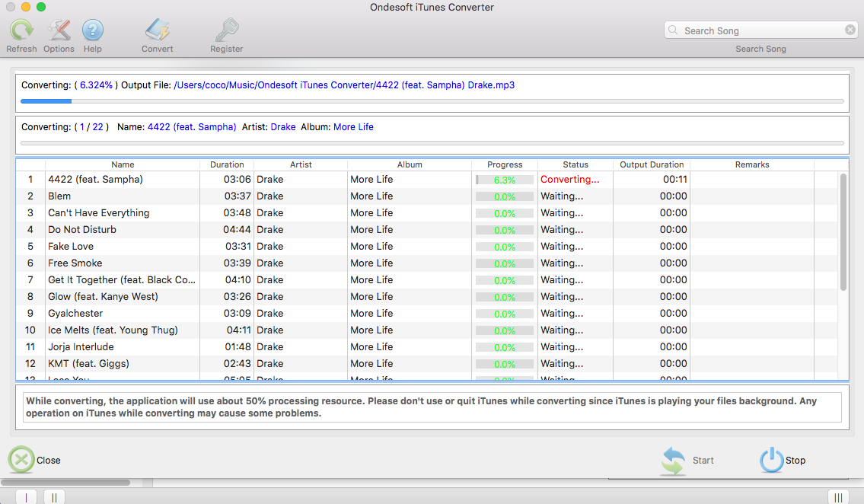Click the triple-bar button at bottom right
Image resolution: width=864 pixels, height=504 pixels.
pos(838,497)
